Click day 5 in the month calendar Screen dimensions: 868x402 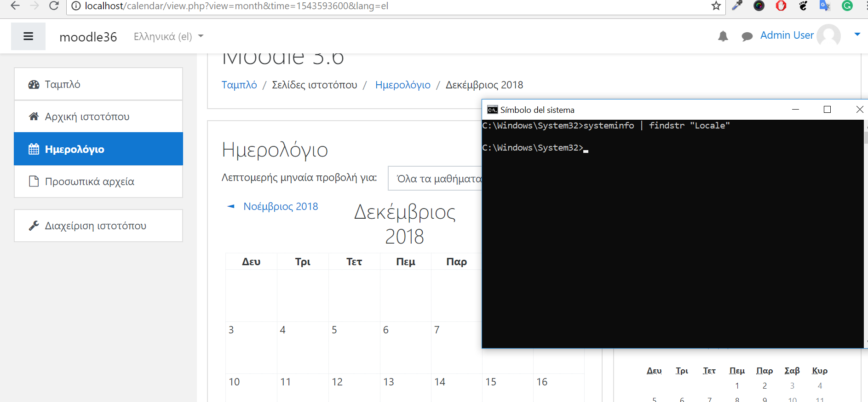pyautogui.click(x=334, y=330)
